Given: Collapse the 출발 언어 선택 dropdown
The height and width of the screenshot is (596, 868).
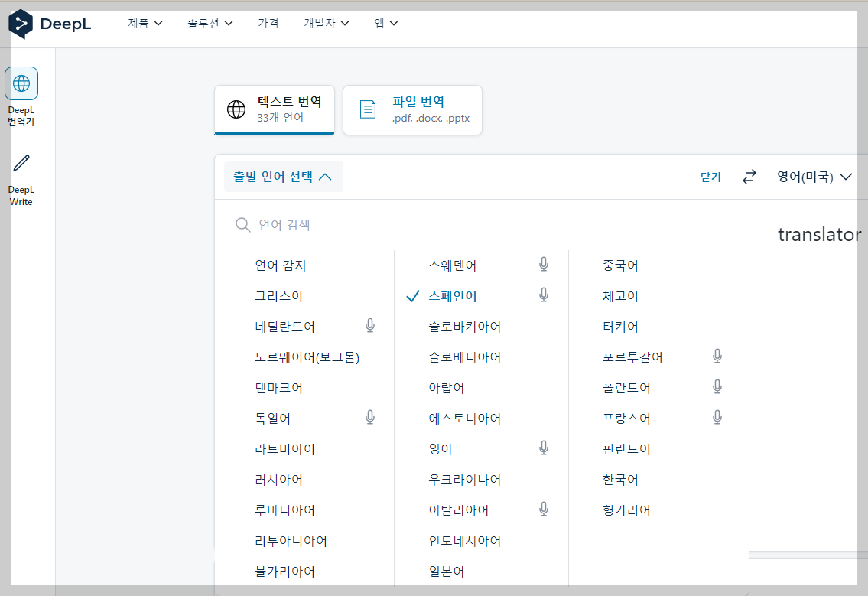Looking at the screenshot, I should (283, 176).
